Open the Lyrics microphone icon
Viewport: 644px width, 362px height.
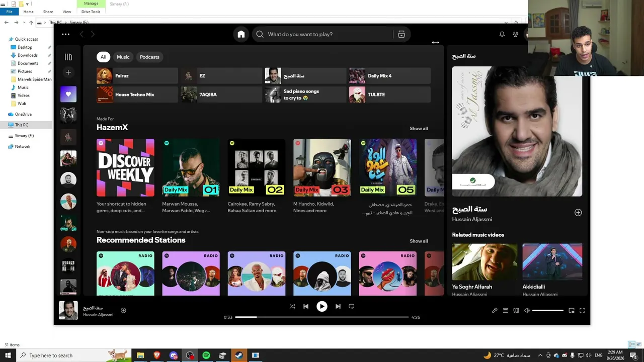(x=495, y=311)
